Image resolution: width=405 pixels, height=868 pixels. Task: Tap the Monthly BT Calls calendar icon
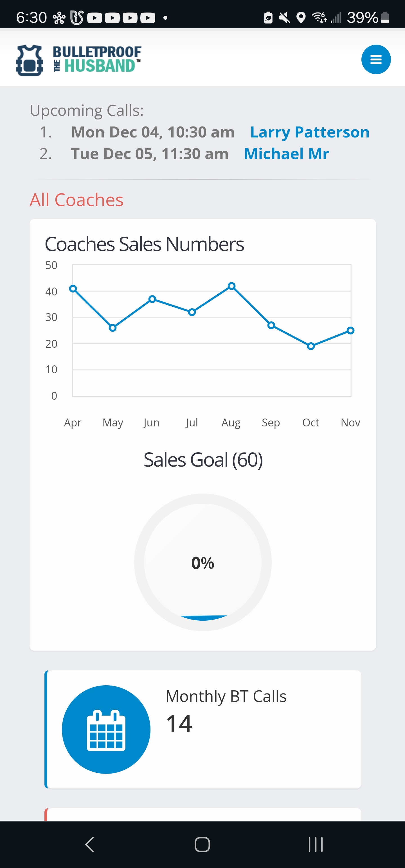(x=106, y=729)
